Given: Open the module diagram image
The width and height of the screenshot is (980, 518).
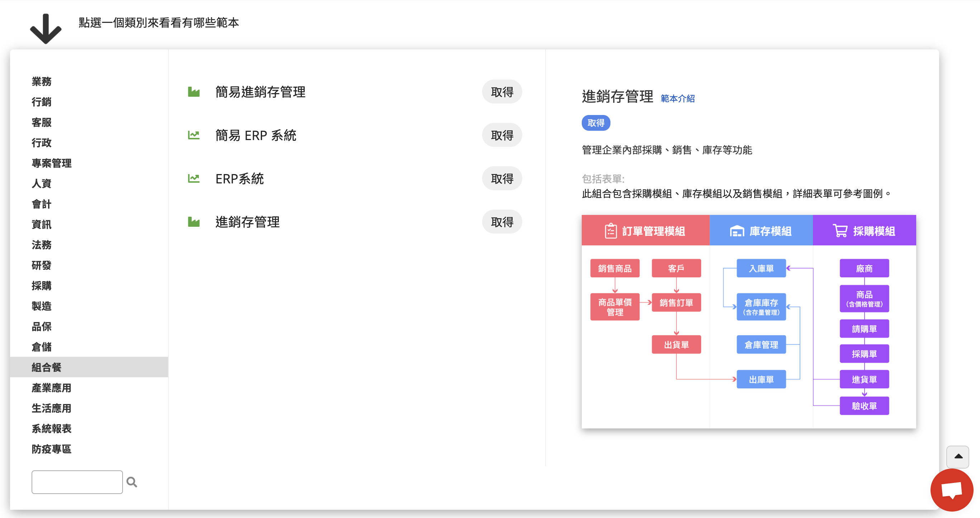Looking at the screenshot, I should tap(748, 321).
